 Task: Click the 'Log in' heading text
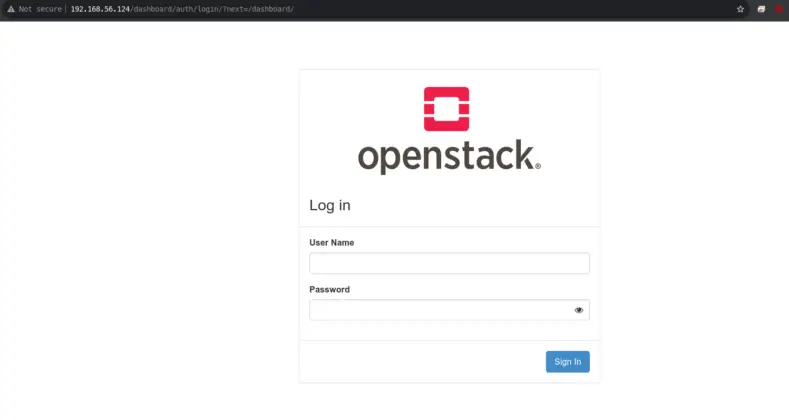(x=330, y=205)
